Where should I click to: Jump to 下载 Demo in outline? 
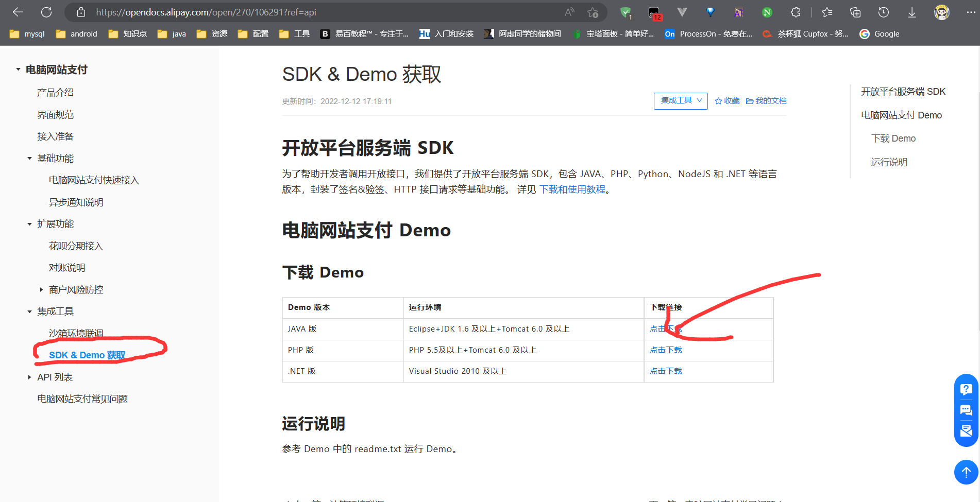click(x=893, y=139)
